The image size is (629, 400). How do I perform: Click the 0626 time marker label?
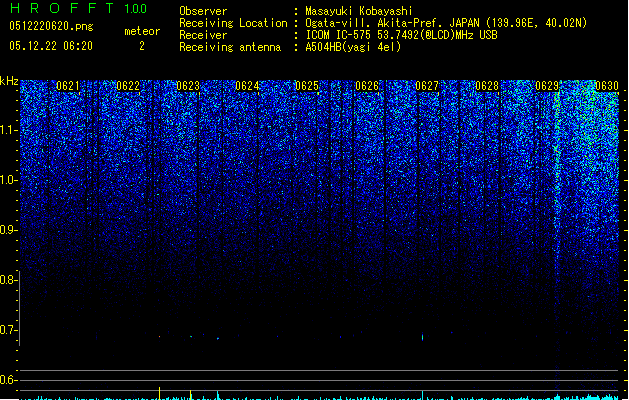tap(367, 86)
